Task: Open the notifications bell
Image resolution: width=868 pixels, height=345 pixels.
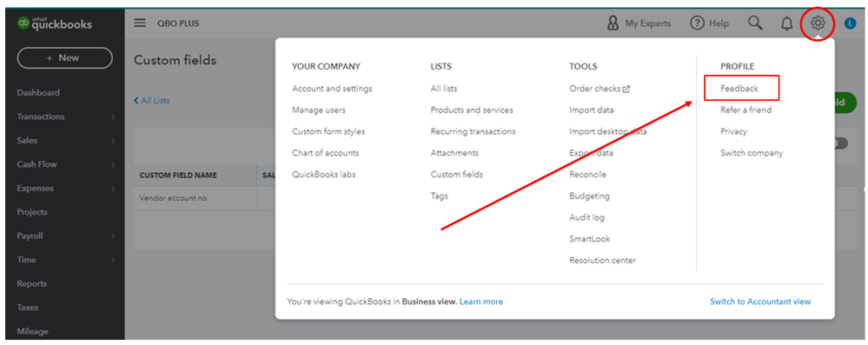Action: 786,23
